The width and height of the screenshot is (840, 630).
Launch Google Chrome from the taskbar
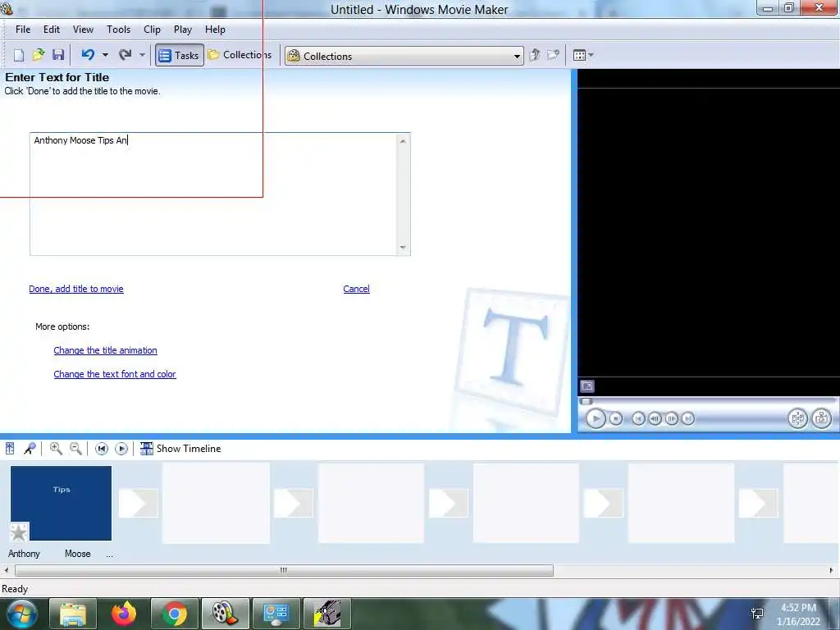click(x=175, y=614)
